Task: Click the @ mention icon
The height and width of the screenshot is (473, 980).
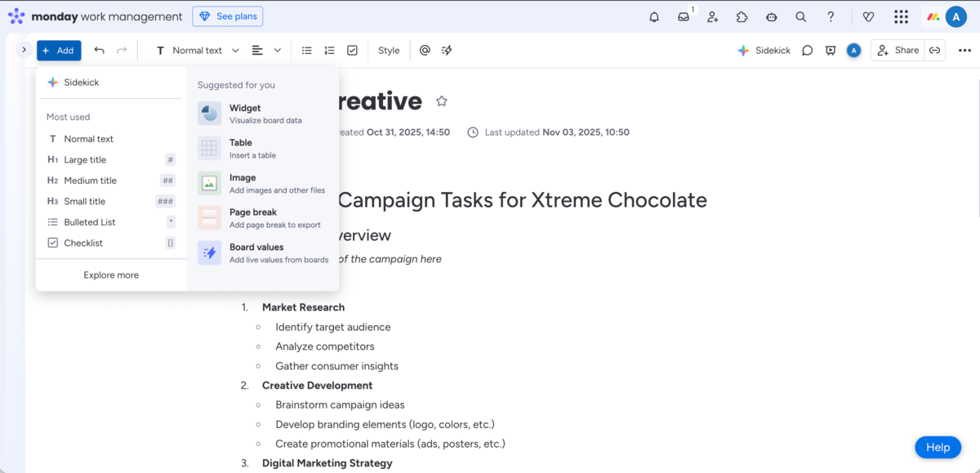Action: [424, 50]
